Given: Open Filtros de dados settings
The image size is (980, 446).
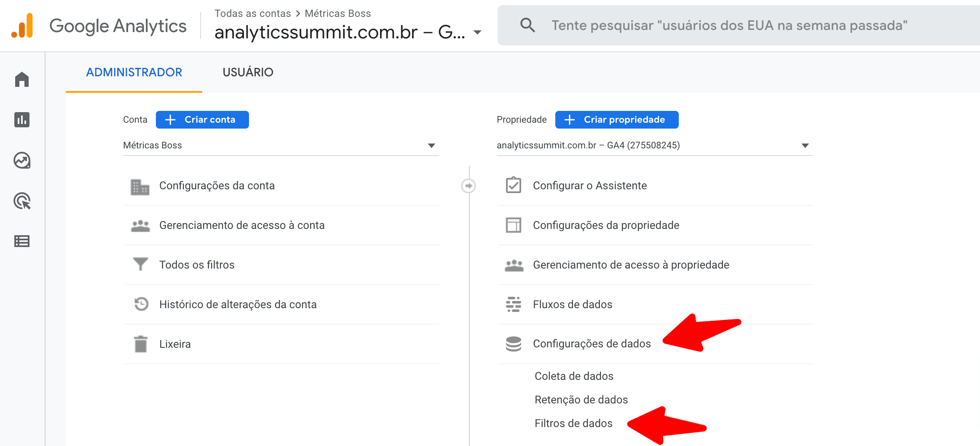Looking at the screenshot, I should pos(573,423).
